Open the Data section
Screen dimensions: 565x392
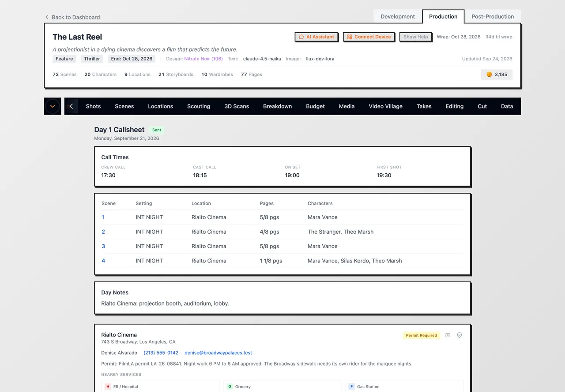coord(507,106)
